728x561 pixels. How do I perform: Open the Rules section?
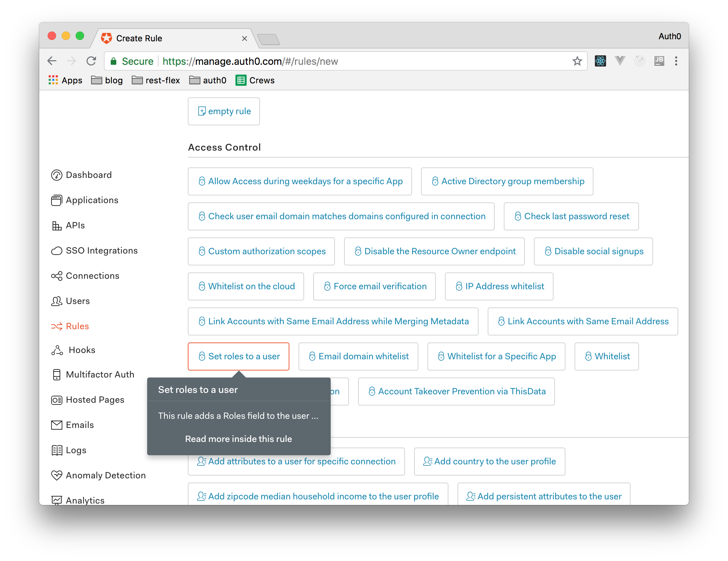[x=77, y=326]
